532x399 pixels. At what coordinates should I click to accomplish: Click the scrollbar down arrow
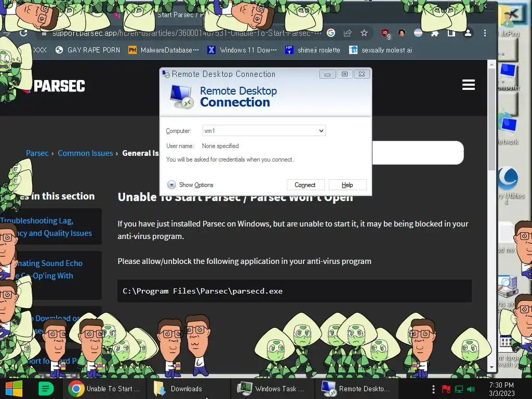tap(491, 367)
